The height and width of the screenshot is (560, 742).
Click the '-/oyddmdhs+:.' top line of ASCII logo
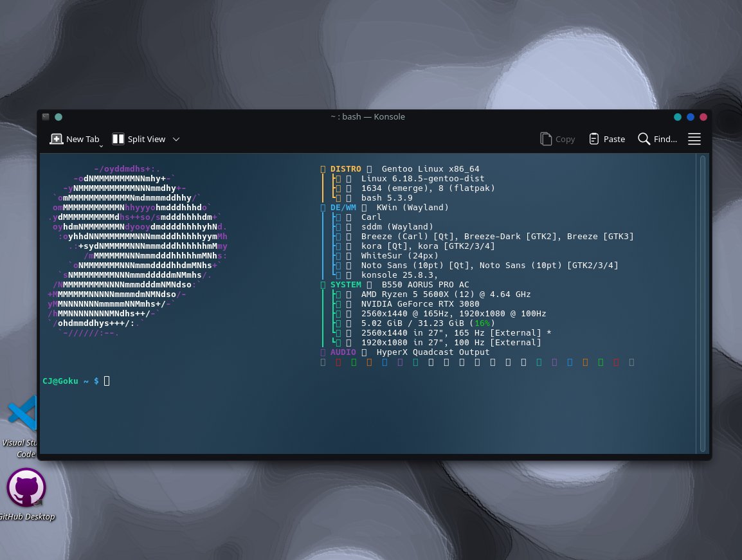click(x=127, y=169)
